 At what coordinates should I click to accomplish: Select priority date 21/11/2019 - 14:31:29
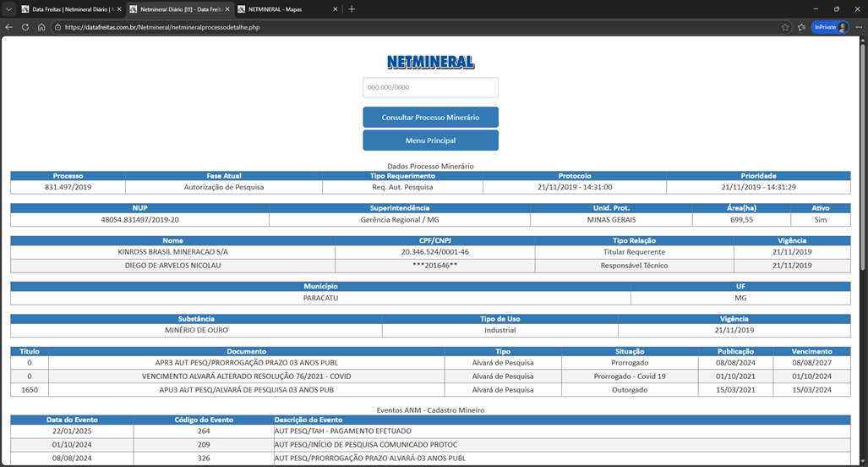pyautogui.click(x=758, y=187)
